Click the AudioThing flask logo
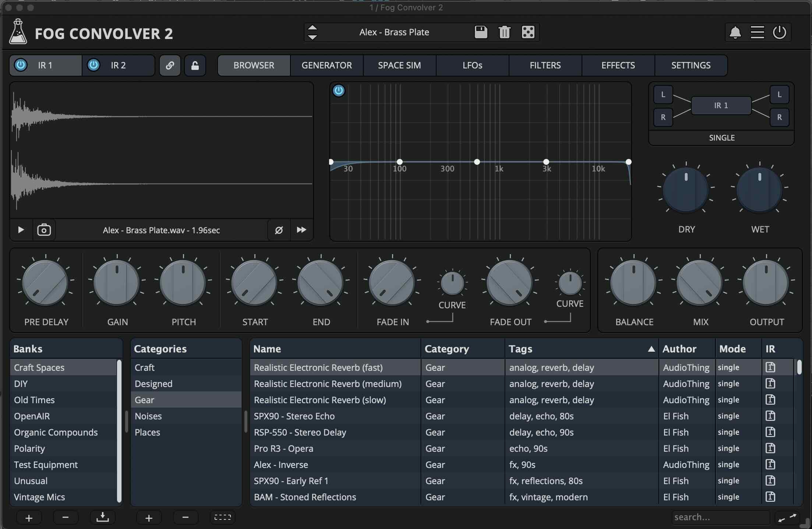The image size is (812, 529). click(18, 32)
